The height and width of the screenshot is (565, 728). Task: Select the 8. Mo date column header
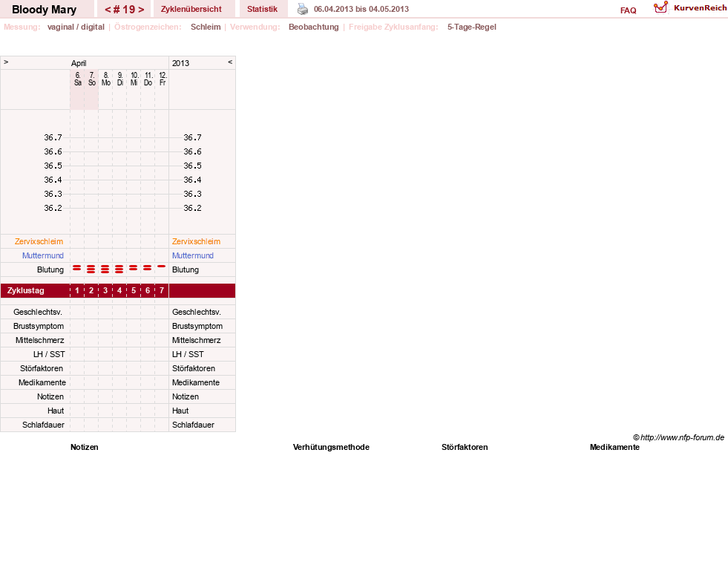point(106,79)
